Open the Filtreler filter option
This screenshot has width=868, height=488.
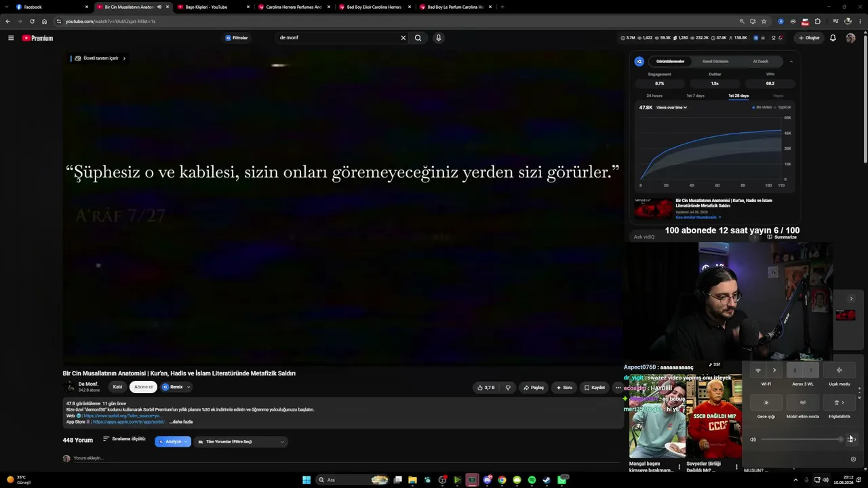[237, 38]
